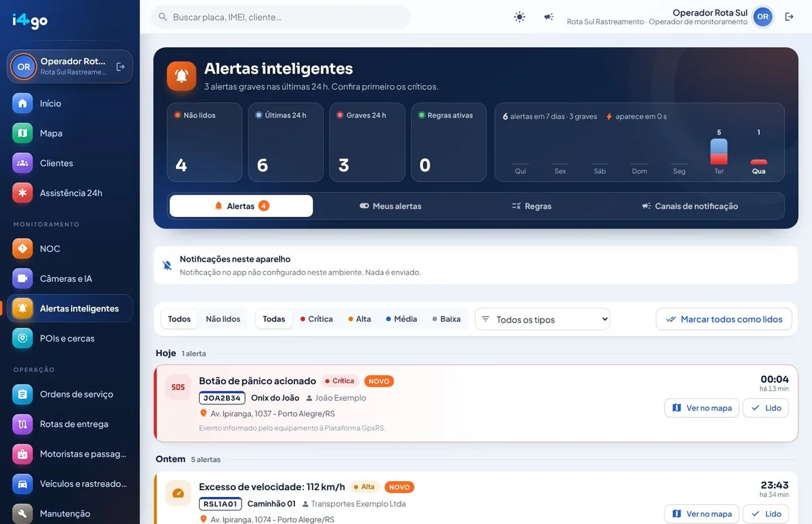Select the Todos read-status filter
The width and height of the screenshot is (812, 524).
[179, 319]
